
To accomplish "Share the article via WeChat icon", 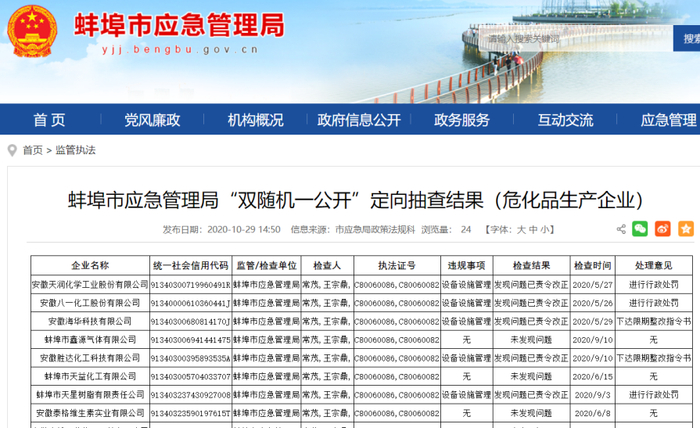I will pos(640,229).
